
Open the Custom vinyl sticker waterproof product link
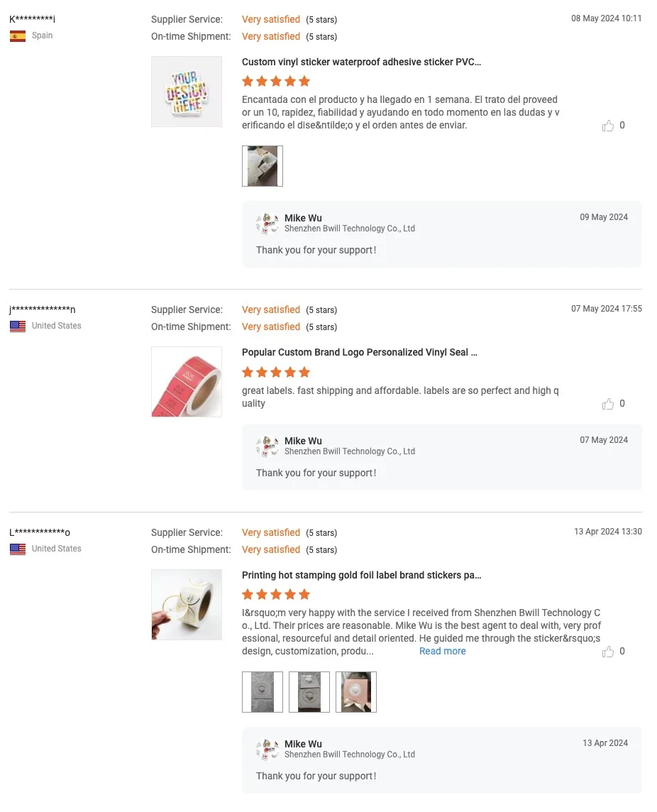[x=361, y=62]
